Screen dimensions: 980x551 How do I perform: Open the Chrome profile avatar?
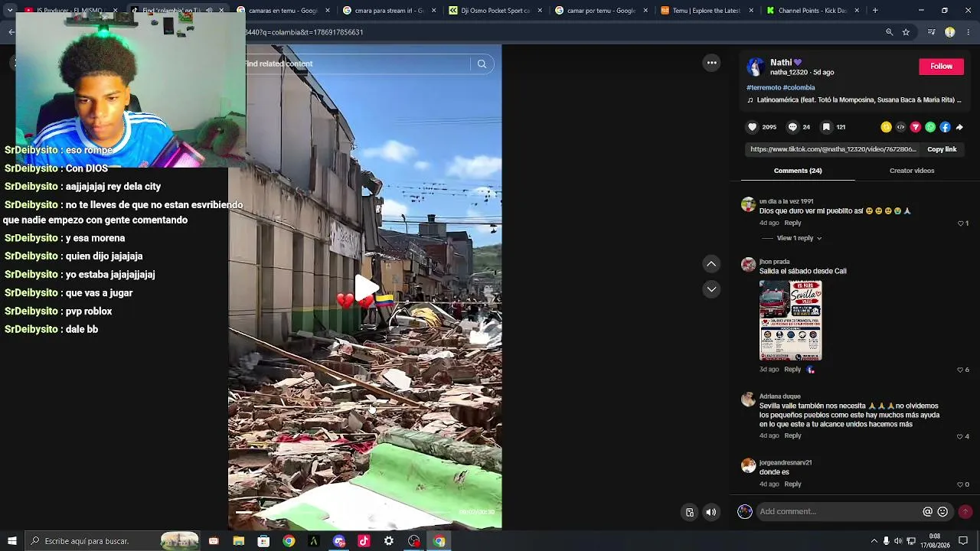(950, 32)
